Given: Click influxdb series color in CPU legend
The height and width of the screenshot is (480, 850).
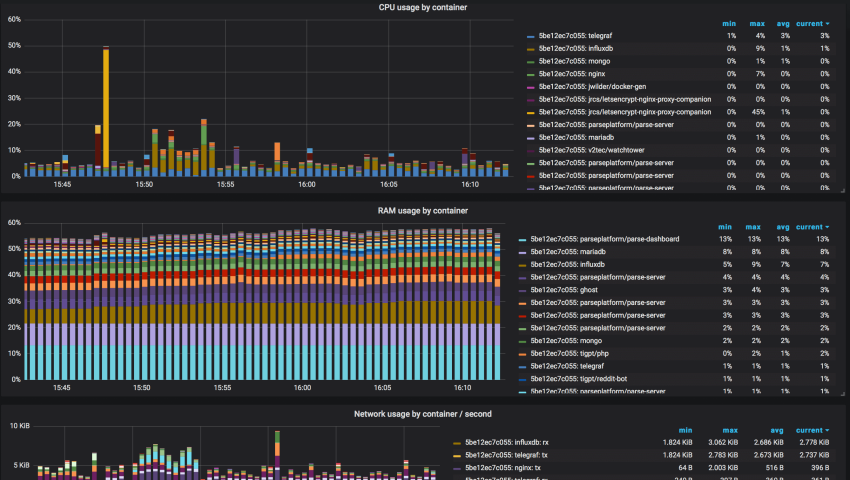Looking at the screenshot, I should pyautogui.click(x=530, y=49).
